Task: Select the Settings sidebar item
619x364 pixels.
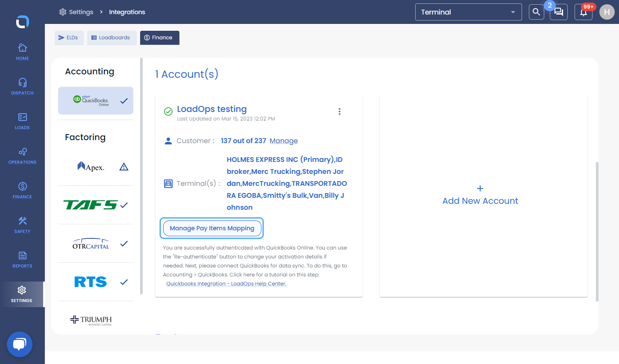Action: (22, 294)
